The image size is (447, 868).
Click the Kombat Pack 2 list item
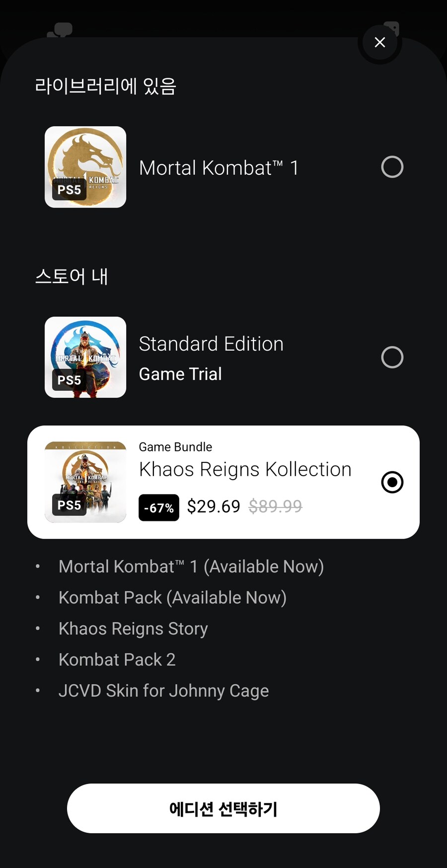(117, 660)
